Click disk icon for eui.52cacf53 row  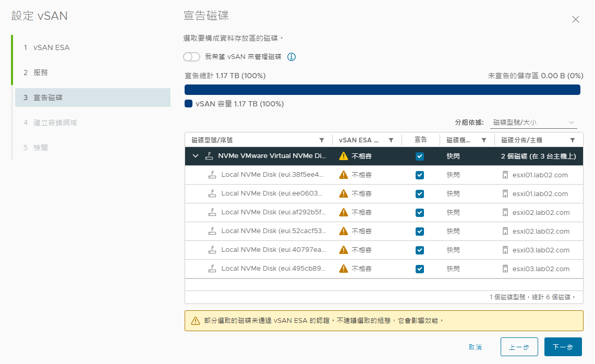[x=212, y=231]
